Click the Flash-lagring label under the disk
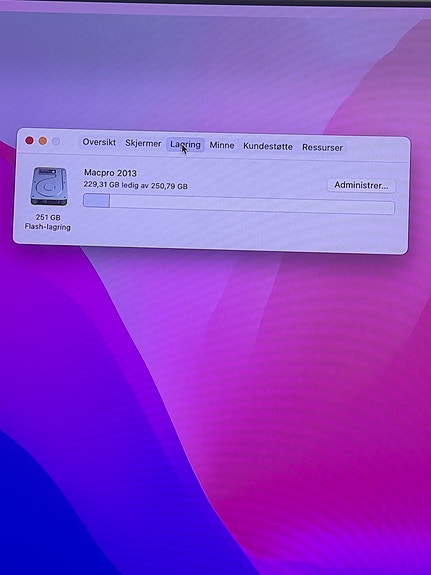The width and height of the screenshot is (431, 575). tap(48, 227)
